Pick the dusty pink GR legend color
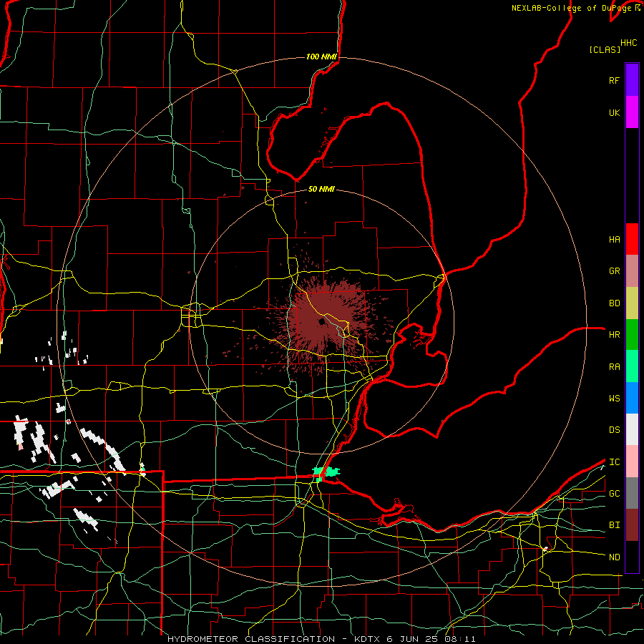This screenshot has height=644, width=644. pyautogui.click(x=632, y=271)
